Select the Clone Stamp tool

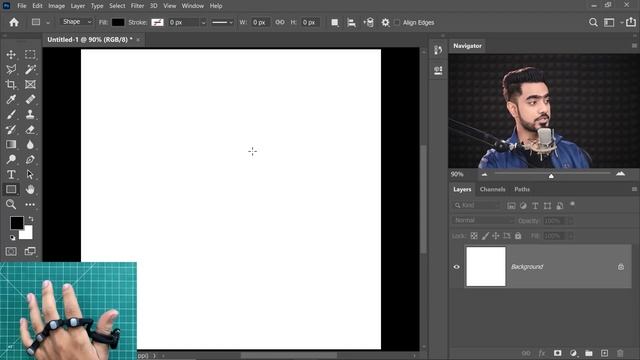point(30,115)
